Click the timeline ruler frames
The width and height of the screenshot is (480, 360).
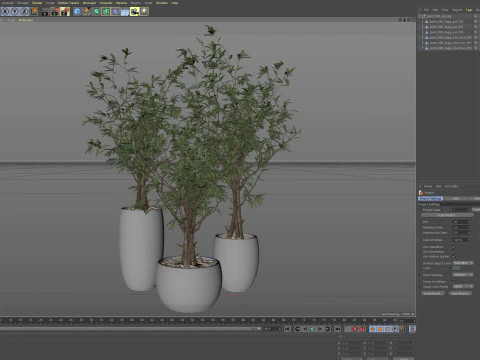[x=200, y=320]
